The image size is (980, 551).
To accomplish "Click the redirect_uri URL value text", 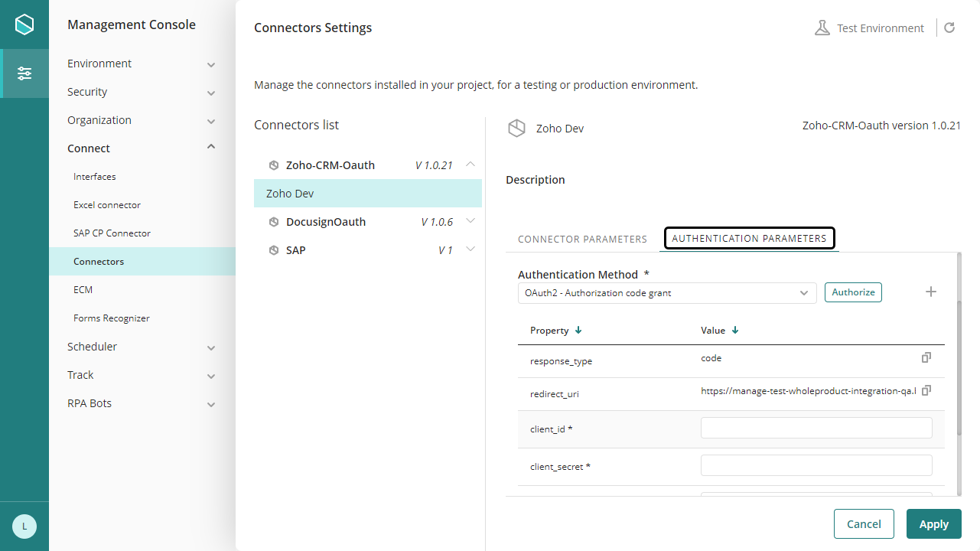I will point(809,391).
